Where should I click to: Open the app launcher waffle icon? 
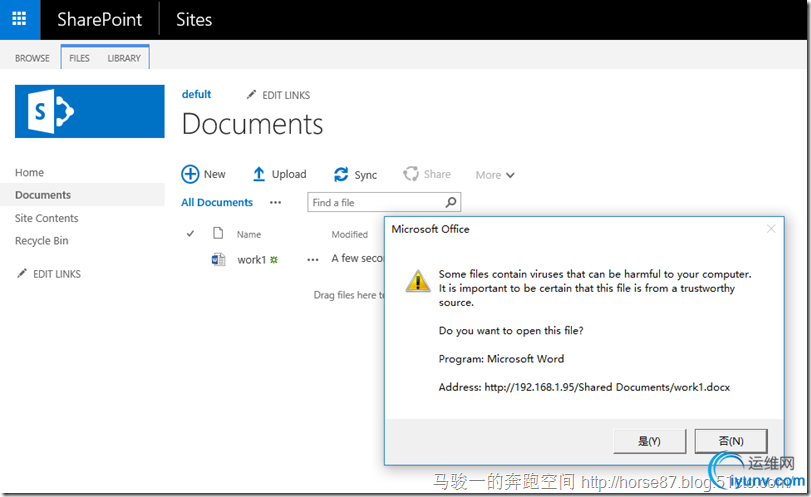[x=19, y=19]
